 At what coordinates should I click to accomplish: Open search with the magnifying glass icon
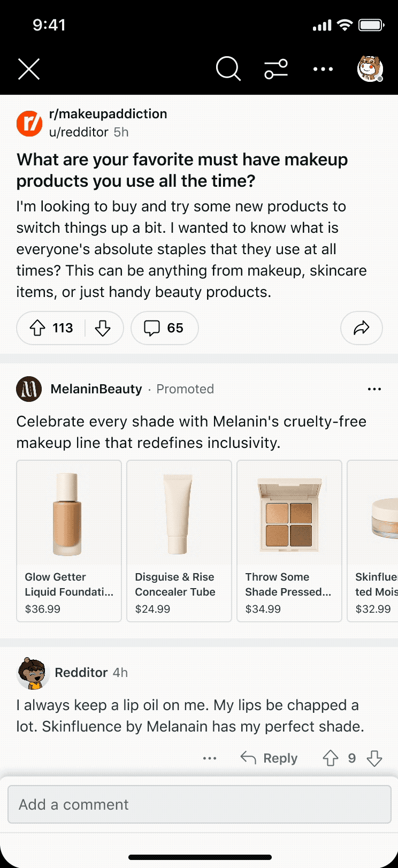coord(228,69)
